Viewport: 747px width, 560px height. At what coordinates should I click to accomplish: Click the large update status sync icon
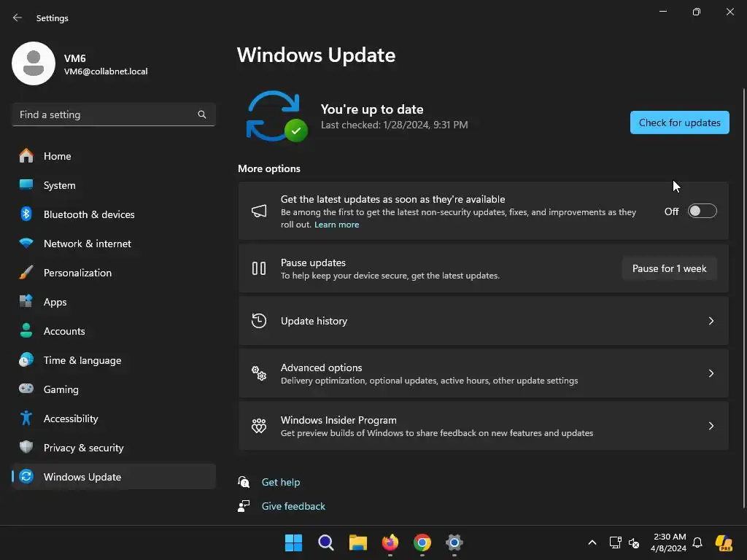tap(276, 116)
